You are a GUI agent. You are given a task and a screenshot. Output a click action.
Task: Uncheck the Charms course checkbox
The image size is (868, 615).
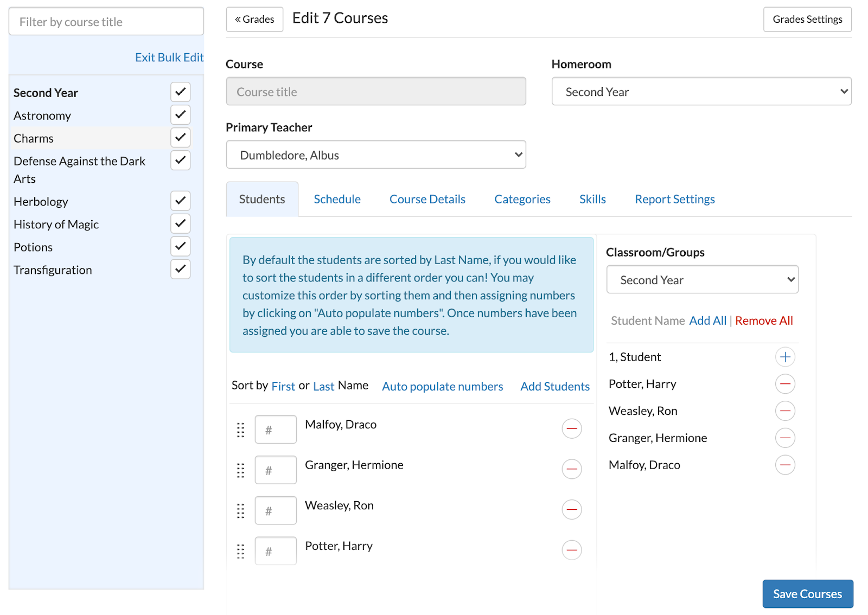tap(180, 138)
